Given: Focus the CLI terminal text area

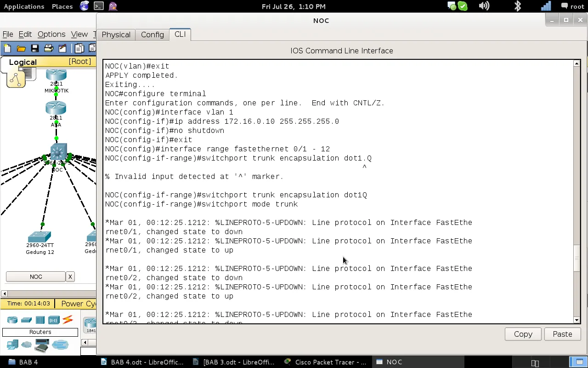Looking at the screenshot, I should pyautogui.click(x=339, y=192).
